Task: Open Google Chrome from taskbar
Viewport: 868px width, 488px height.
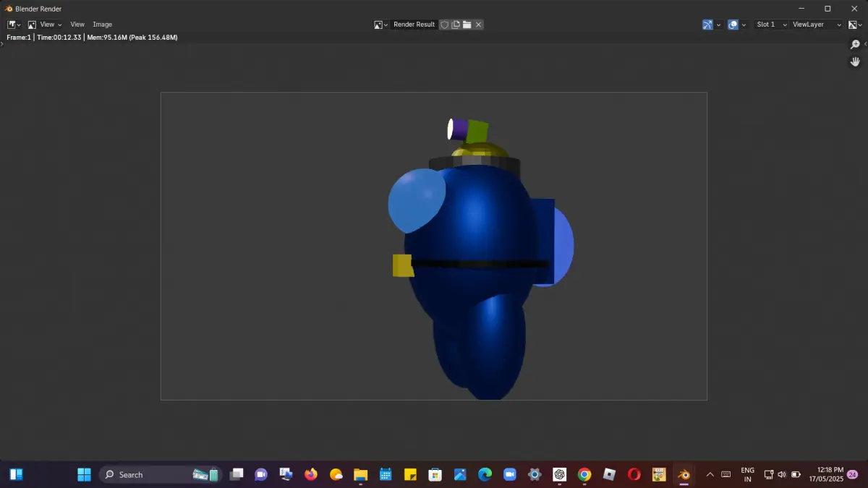Action: pyautogui.click(x=584, y=474)
